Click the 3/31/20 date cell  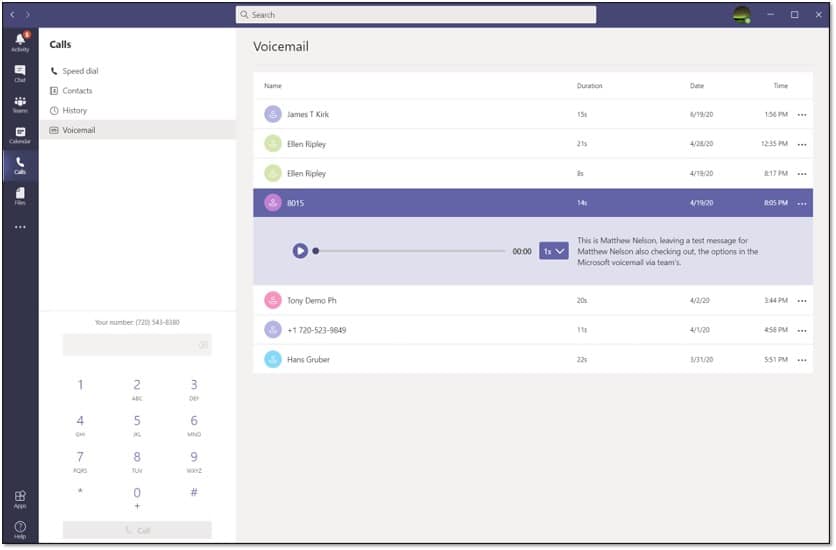tap(702, 360)
